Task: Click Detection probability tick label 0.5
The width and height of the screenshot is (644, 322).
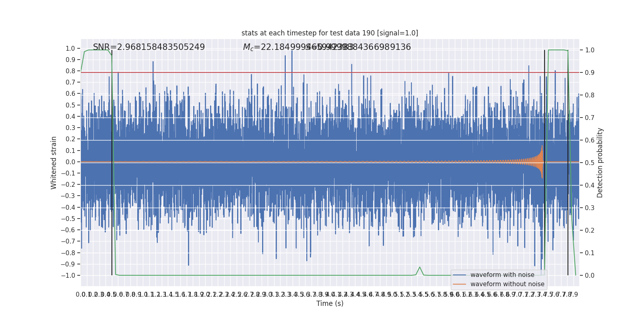Action: (x=590, y=163)
